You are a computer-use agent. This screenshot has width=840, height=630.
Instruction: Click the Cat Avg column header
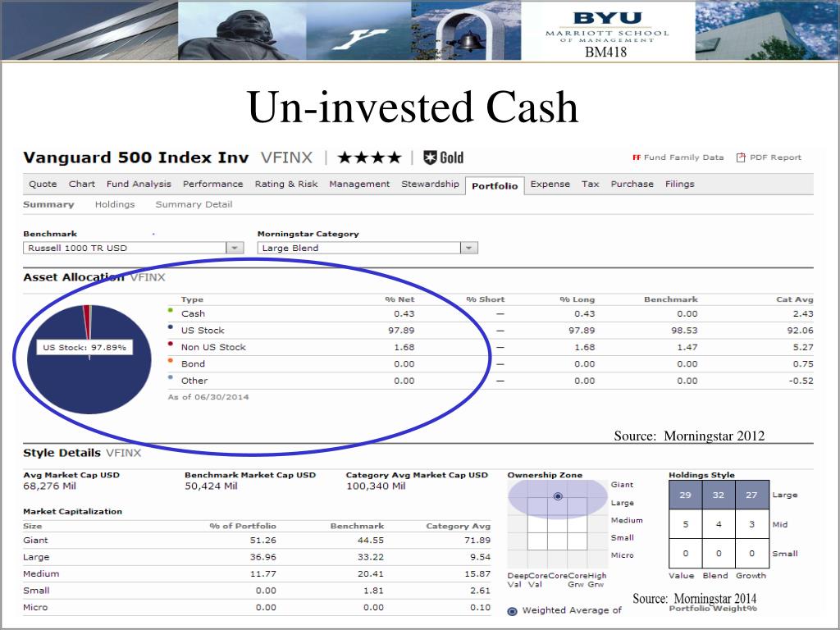[794, 299]
